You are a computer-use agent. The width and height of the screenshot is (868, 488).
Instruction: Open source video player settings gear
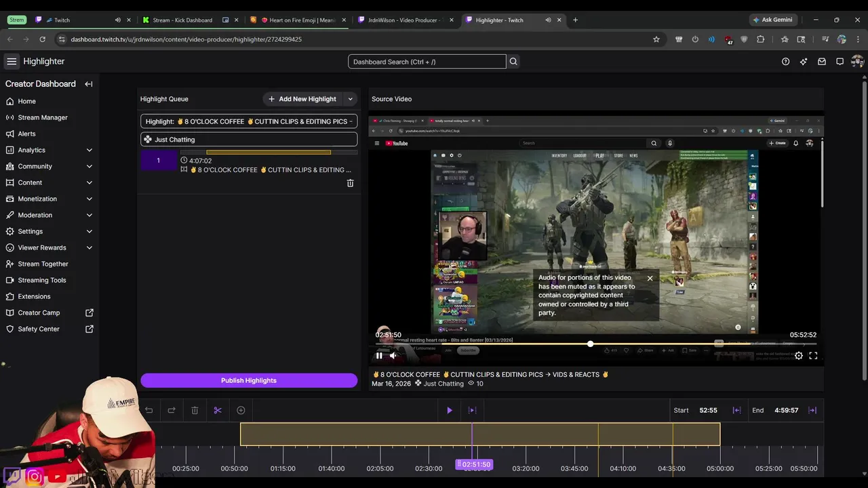[799, 355]
